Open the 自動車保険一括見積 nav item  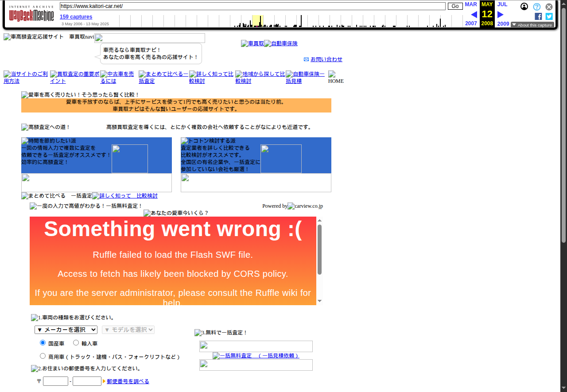tap(305, 78)
